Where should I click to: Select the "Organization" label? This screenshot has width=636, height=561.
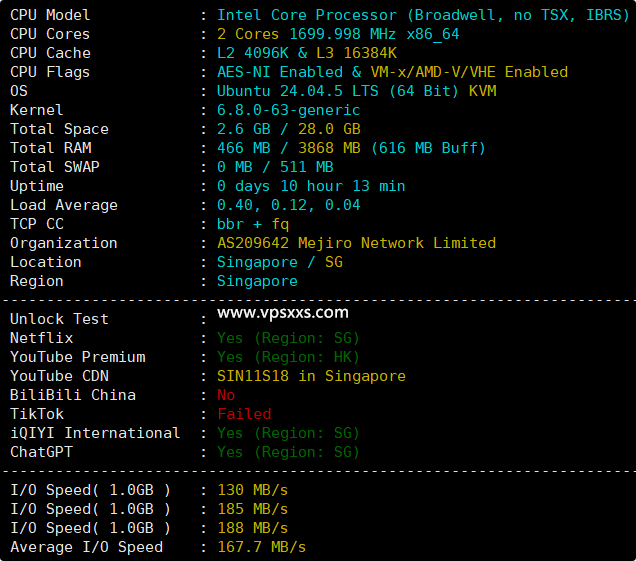(64, 243)
